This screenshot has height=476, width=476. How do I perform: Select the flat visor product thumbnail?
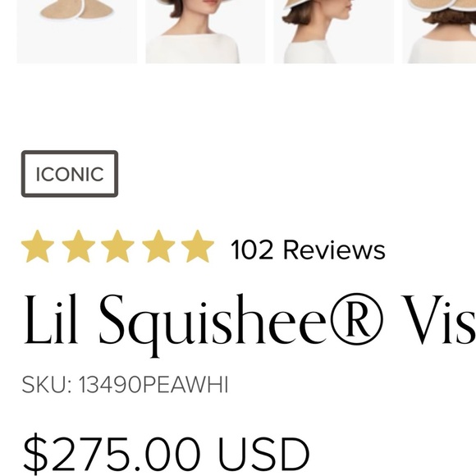tap(77, 31)
